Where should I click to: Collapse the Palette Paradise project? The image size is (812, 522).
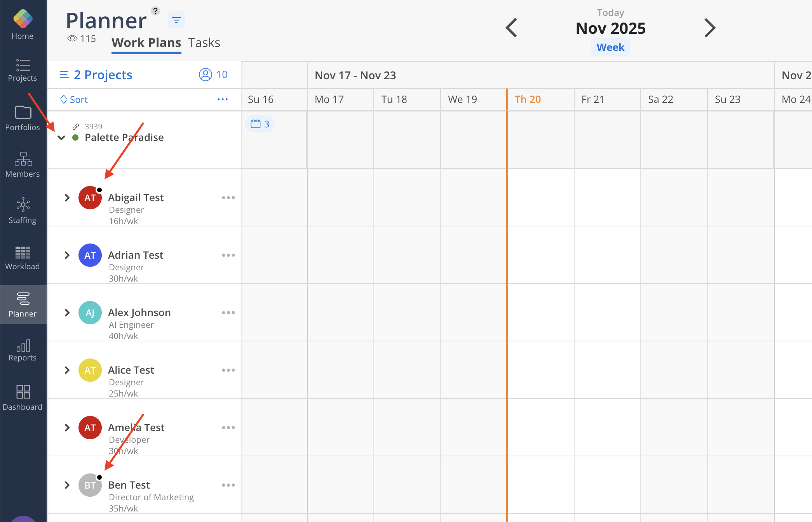point(61,137)
